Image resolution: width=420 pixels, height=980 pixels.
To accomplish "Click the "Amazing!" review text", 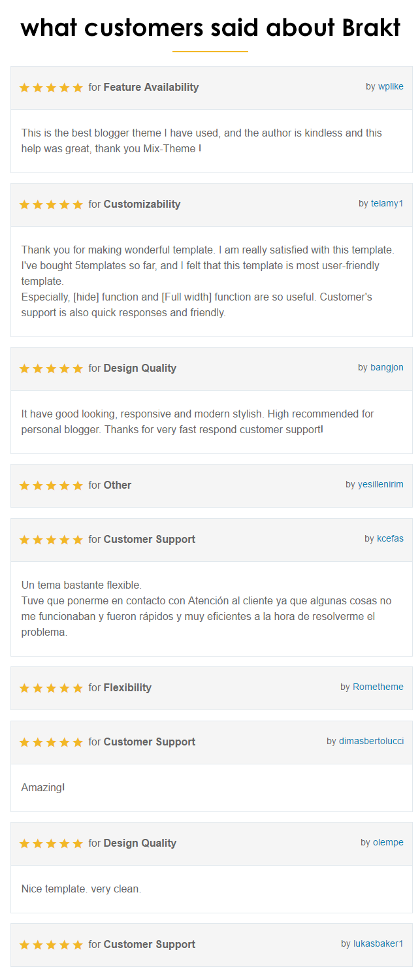I will [43, 788].
